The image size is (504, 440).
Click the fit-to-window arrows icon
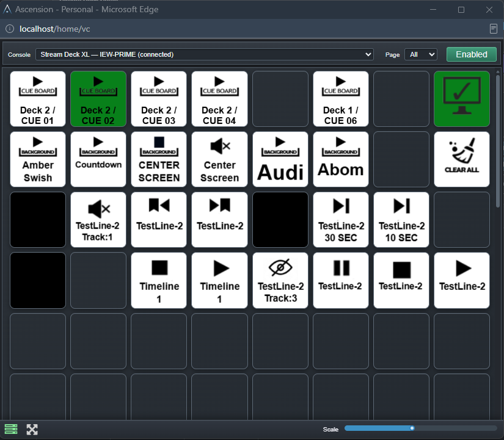tap(32, 430)
